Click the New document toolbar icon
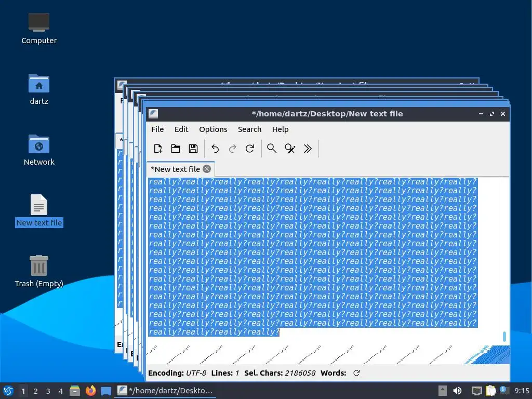The image size is (532, 399). 158,149
